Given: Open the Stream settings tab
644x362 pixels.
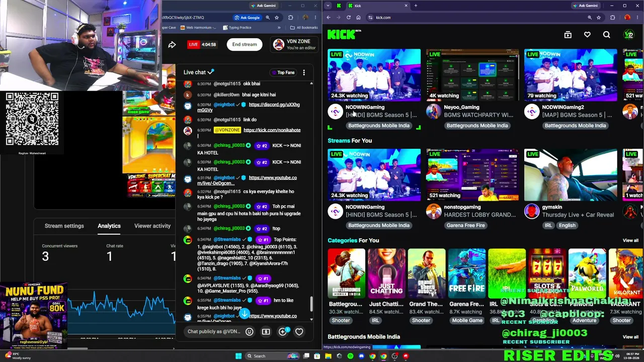Looking at the screenshot, I should click(x=64, y=226).
